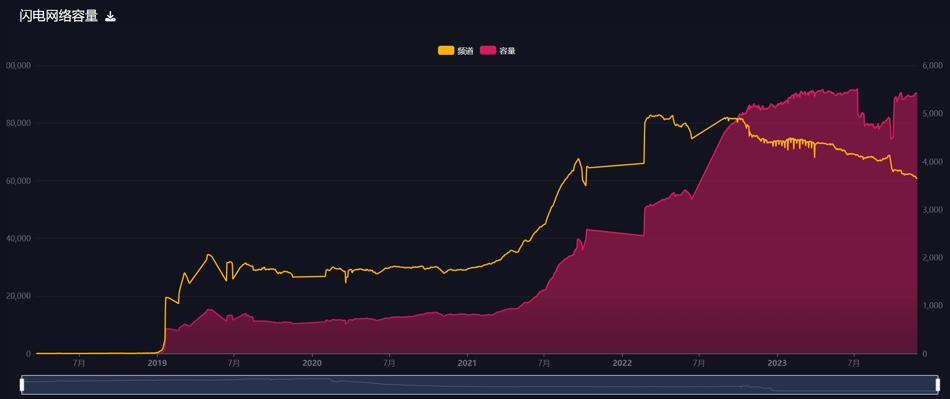Toggle the yellow 频道 legend swatch
This screenshot has height=399, width=950.
tap(446, 50)
